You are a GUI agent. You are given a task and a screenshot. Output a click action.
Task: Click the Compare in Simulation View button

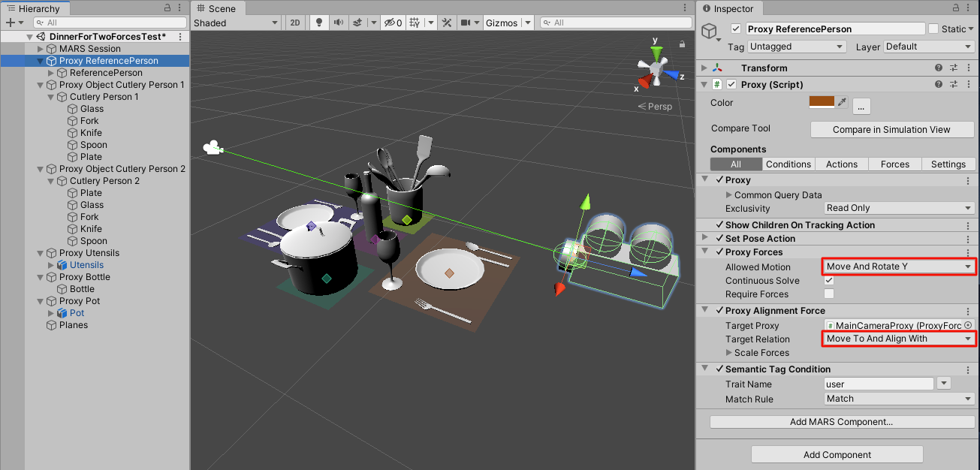(x=891, y=130)
